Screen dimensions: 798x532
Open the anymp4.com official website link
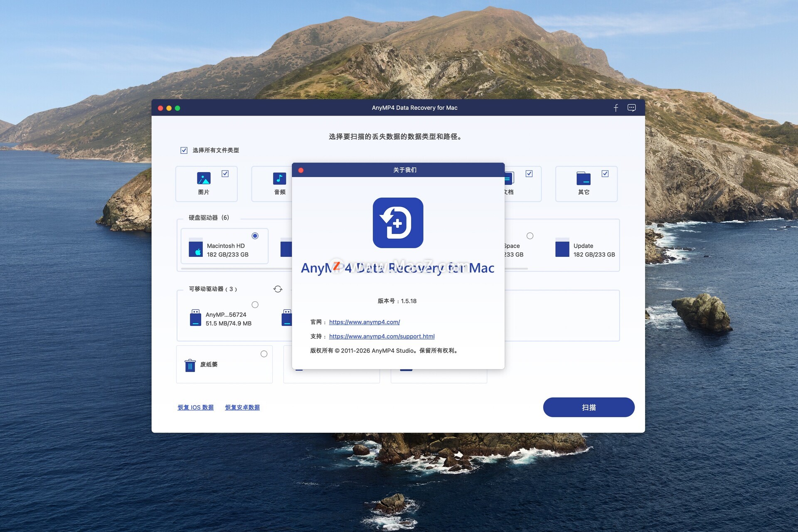(x=365, y=322)
